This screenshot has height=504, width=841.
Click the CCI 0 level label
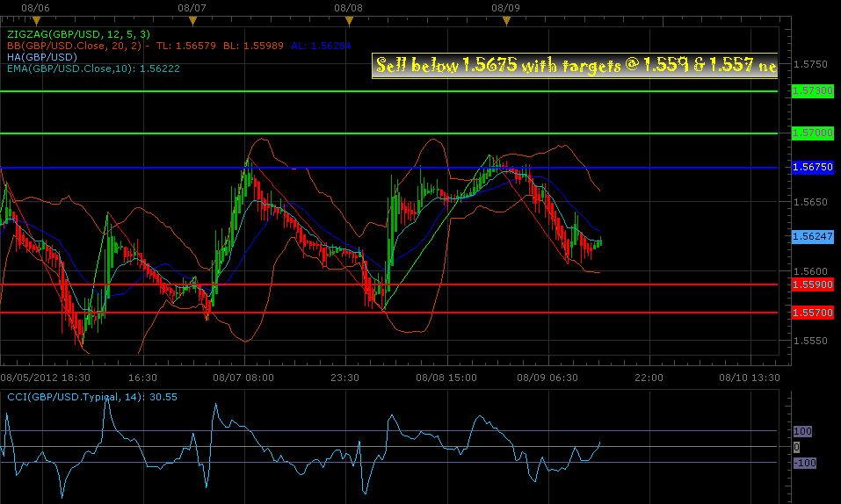point(796,447)
